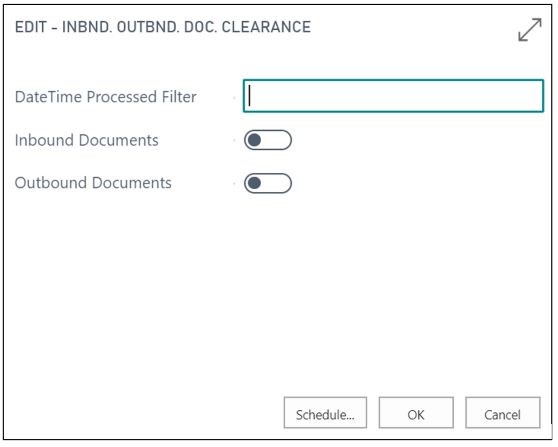
Task: Click the Edit - Inbnd. Outbnd. Doc. Clearance title
Action: click(163, 27)
